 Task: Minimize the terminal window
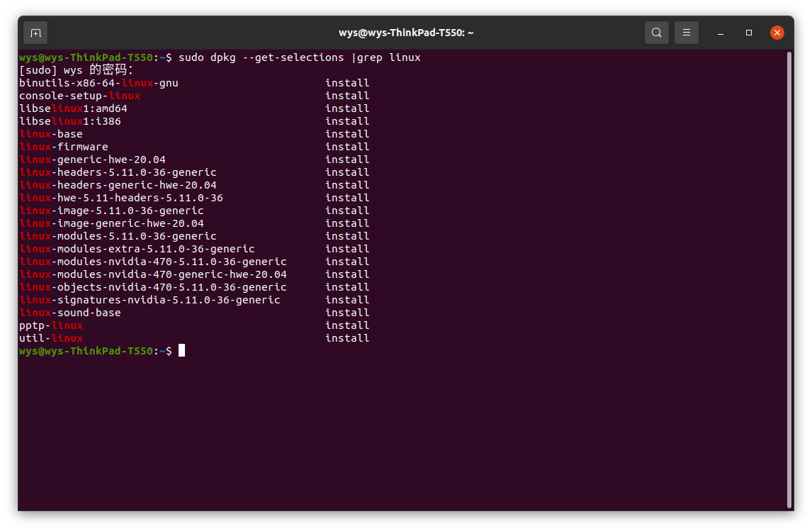point(721,33)
